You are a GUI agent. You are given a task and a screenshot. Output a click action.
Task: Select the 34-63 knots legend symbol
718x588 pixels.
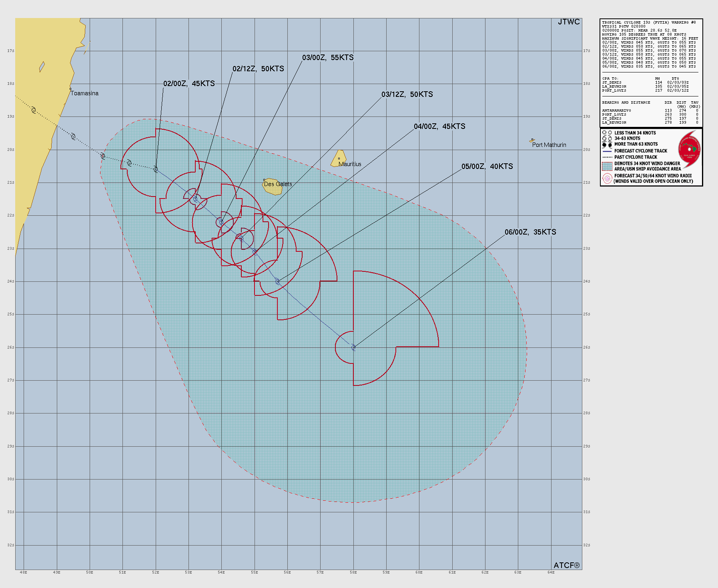607,138
